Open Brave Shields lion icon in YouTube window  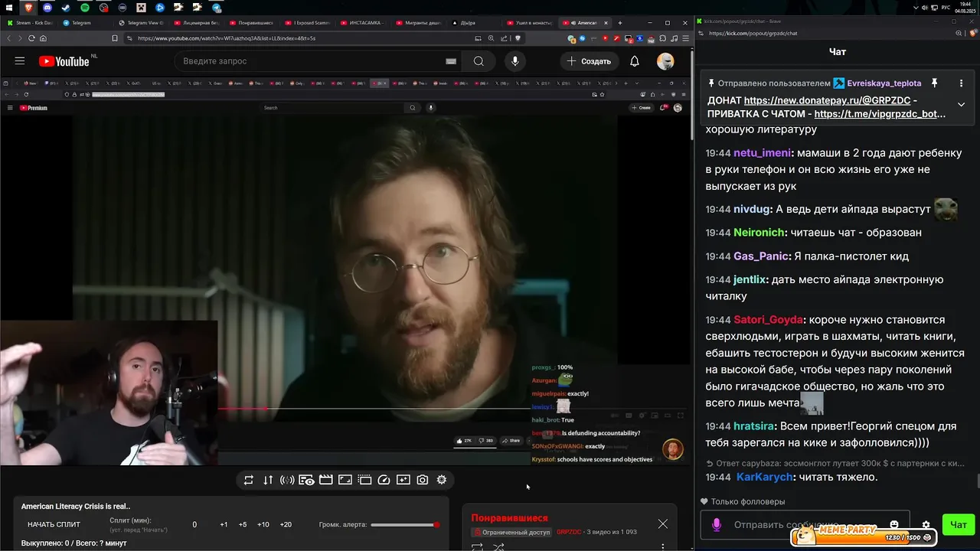[518, 38]
